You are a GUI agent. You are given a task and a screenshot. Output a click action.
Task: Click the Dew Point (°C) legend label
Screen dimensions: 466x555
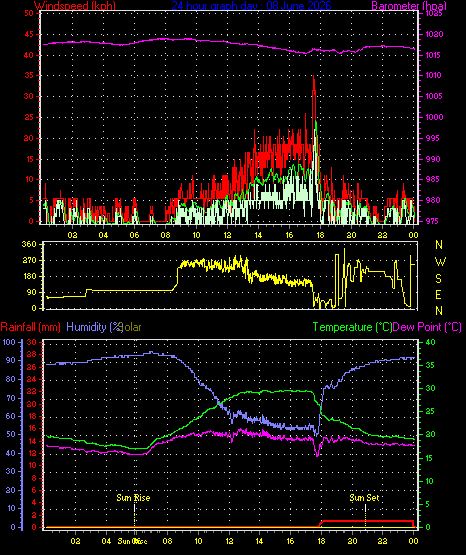(427, 327)
